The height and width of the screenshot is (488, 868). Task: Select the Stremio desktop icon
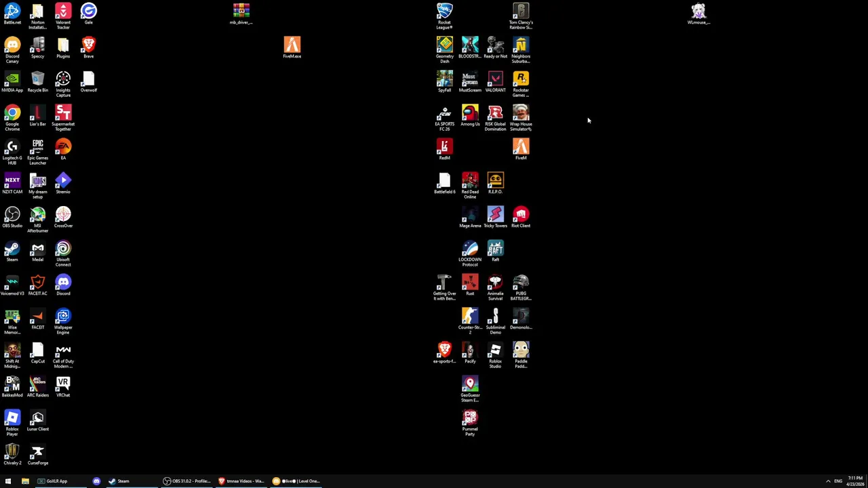pyautogui.click(x=63, y=184)
